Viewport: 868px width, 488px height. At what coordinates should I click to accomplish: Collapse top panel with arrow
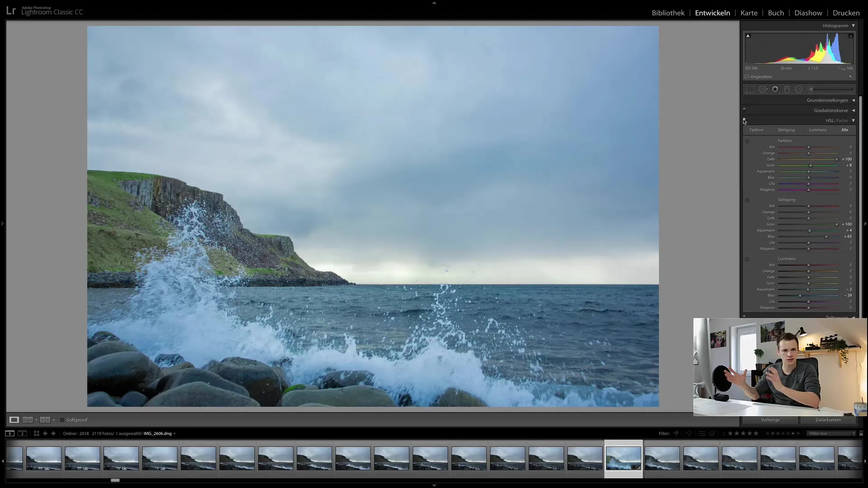434,3
